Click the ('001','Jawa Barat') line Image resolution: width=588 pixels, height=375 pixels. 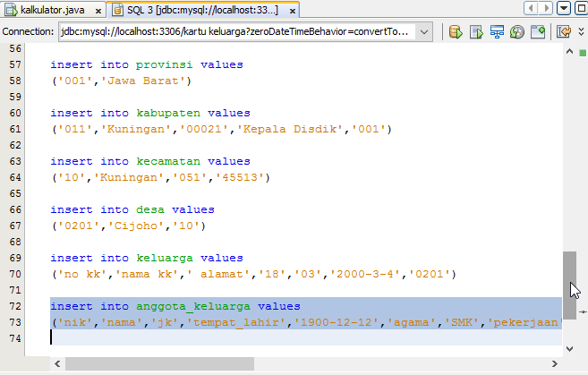122,81
